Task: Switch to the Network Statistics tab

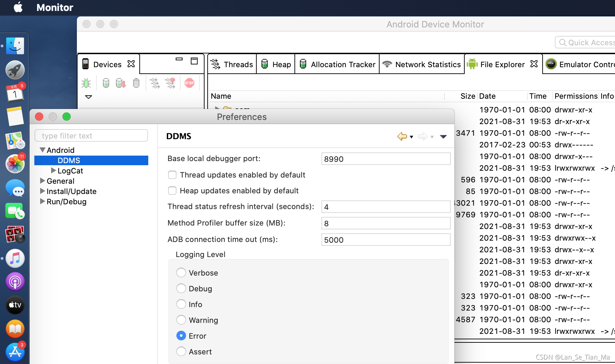Action: point(422,64)
